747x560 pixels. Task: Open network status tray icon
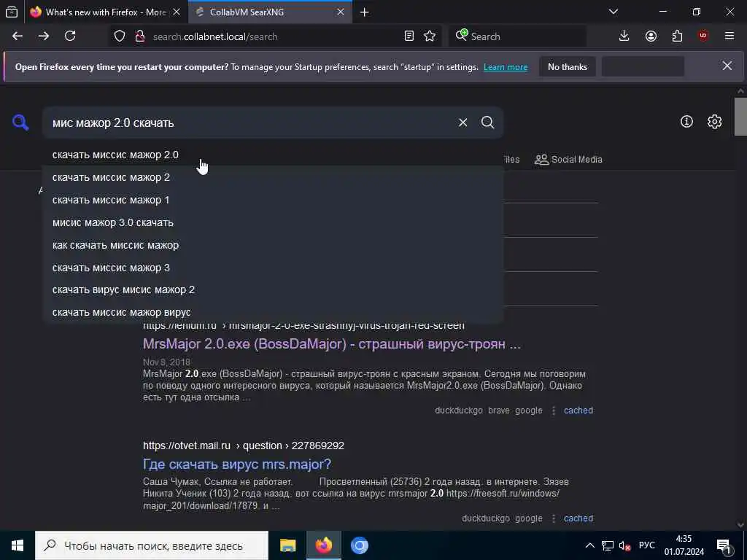pos(608,545)
